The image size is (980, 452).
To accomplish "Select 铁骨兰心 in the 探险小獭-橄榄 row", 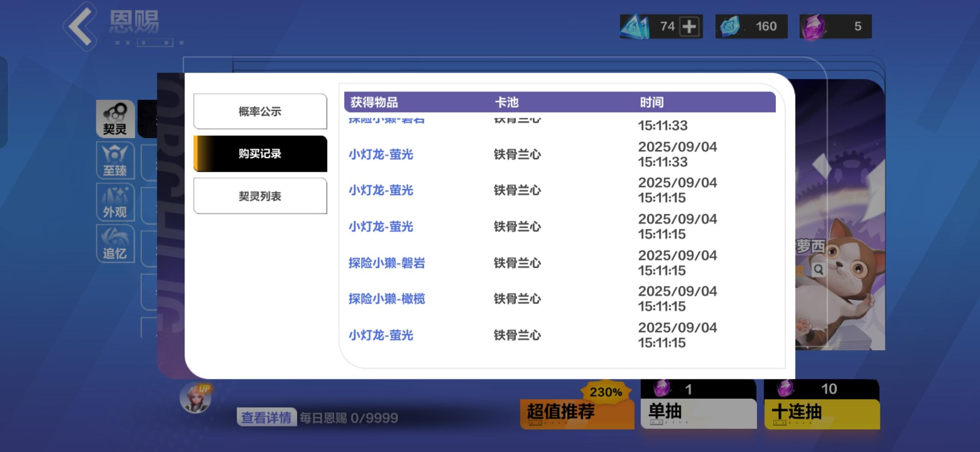I will (x=518, y=299).
